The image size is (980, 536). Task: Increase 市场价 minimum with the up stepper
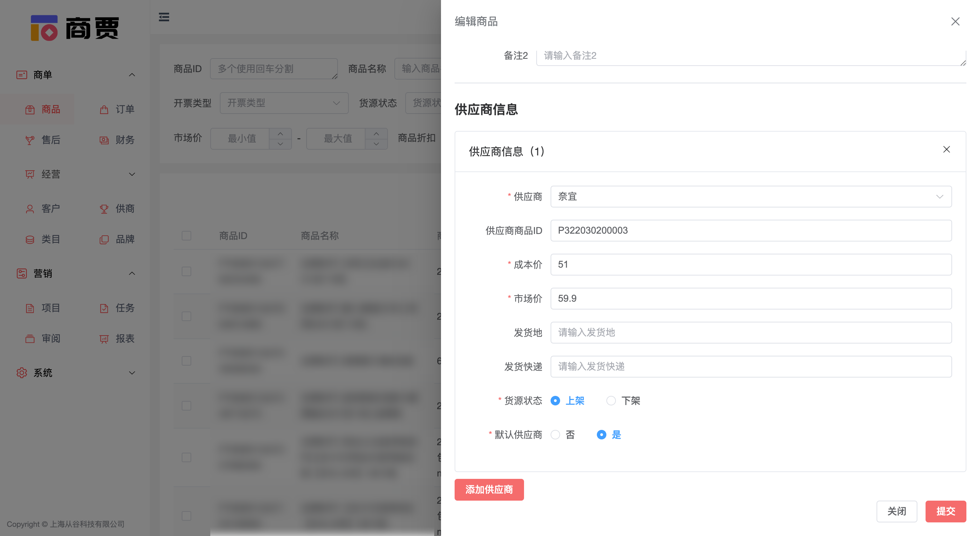(280, 134)
